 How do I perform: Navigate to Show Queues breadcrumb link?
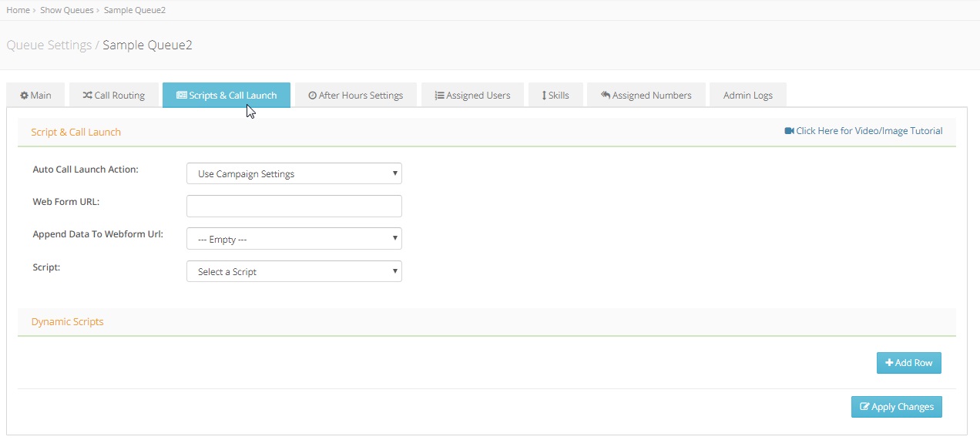(67, 10)
